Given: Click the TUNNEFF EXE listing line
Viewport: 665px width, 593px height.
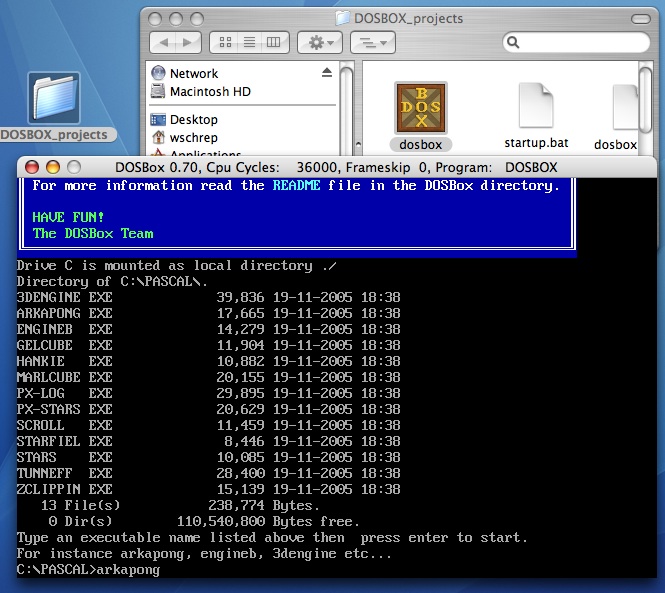Looking at the screenshot, I should [208, 473].
